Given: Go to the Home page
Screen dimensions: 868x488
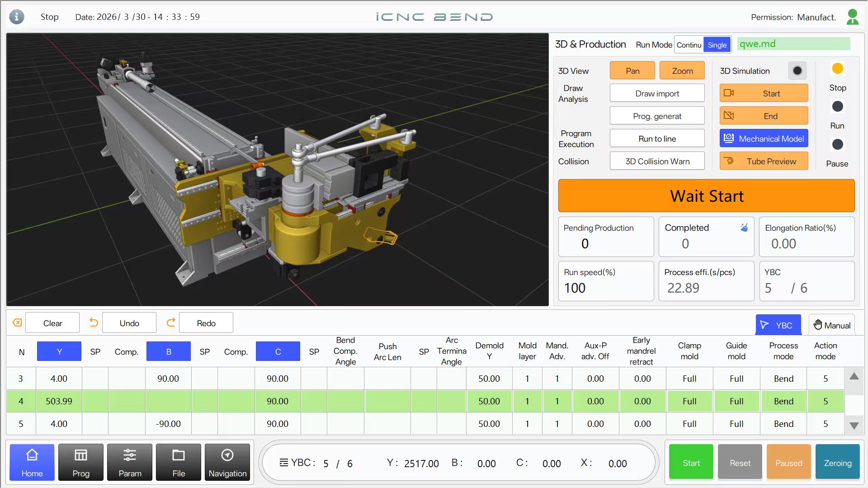Looking at the screenshot, I should (32, 462).
